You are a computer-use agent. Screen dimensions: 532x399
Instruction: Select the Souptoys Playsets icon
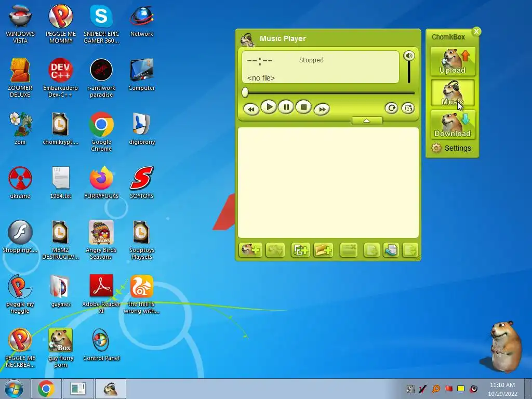[x=142, y=240]
